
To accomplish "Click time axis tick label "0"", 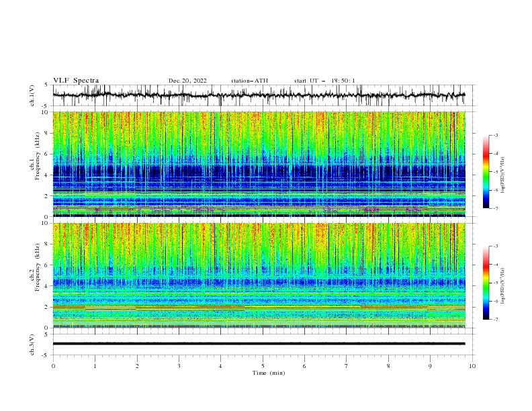I will tap(53, 366).
